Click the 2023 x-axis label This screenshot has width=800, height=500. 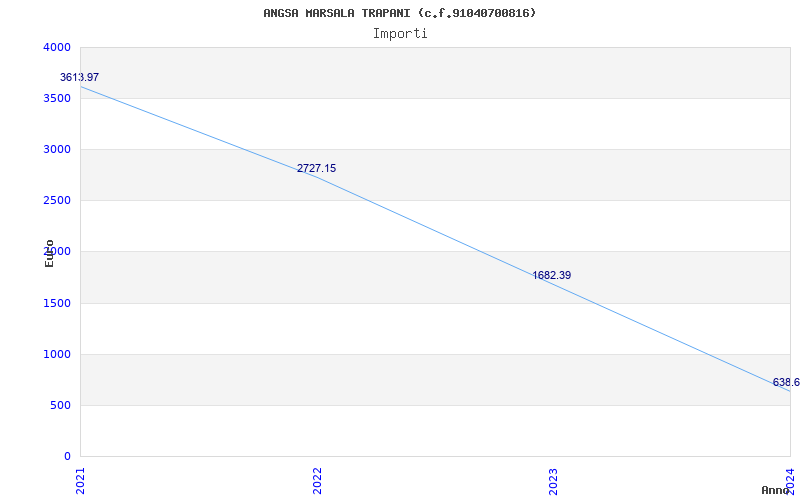pyautogui.click(x=554, y=481)
